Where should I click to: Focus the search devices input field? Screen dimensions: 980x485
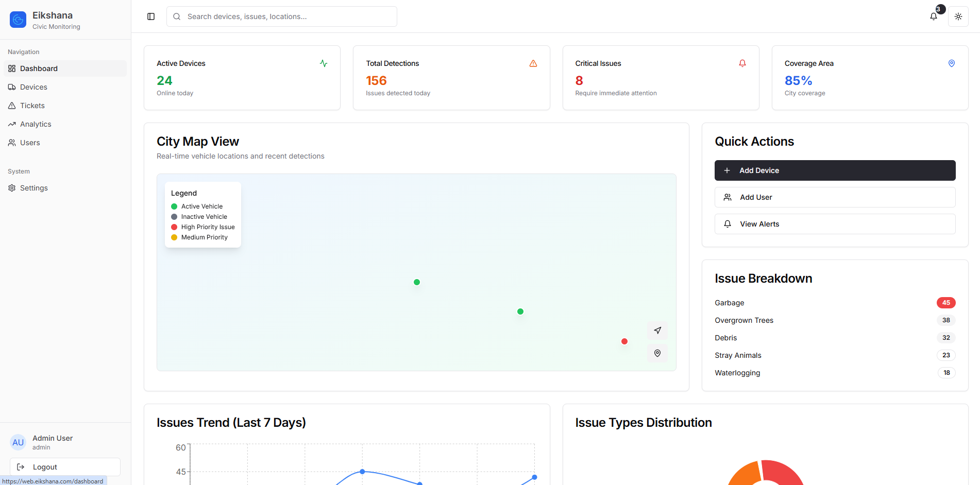coord(282,16)
